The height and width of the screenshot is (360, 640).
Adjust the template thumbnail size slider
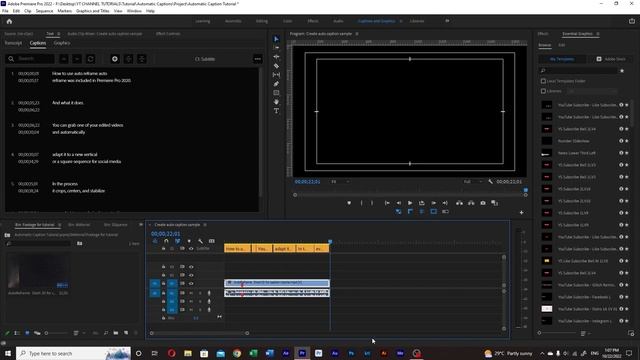point(558,333)
